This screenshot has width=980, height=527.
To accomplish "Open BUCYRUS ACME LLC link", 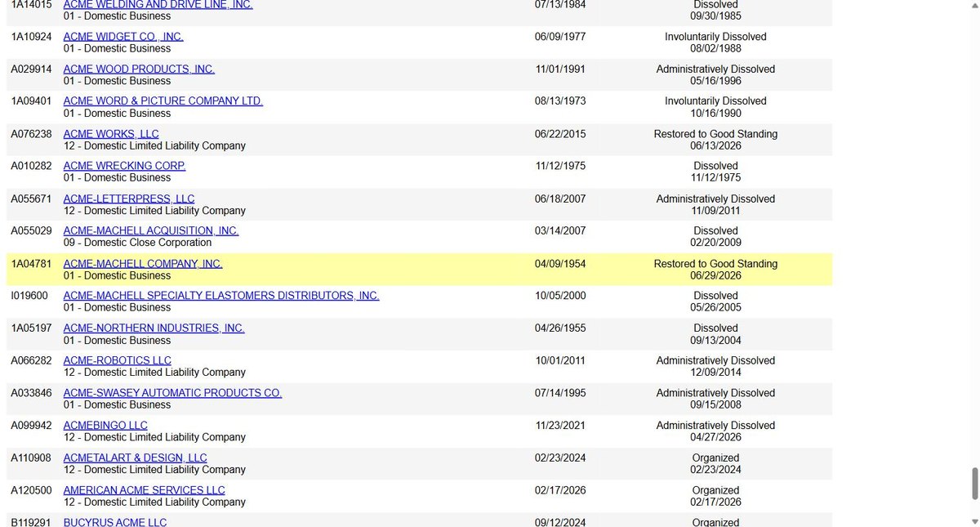I will (115, 521).
